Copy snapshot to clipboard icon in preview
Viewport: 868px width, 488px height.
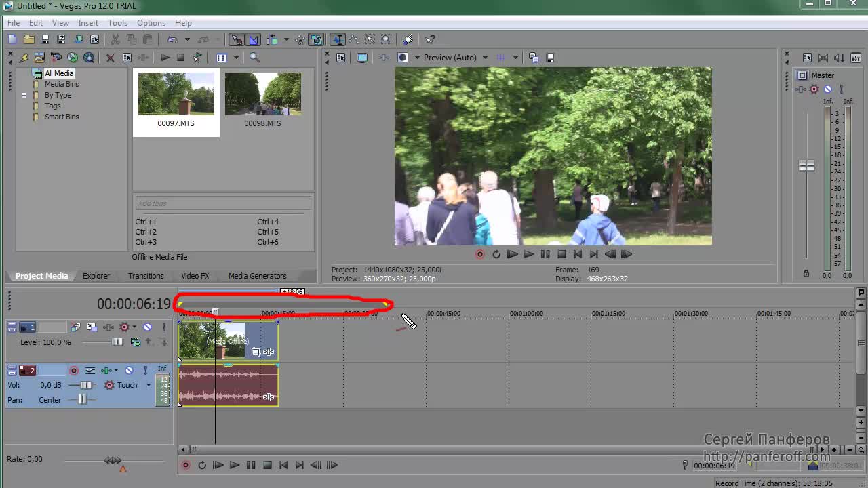point(533,58)
